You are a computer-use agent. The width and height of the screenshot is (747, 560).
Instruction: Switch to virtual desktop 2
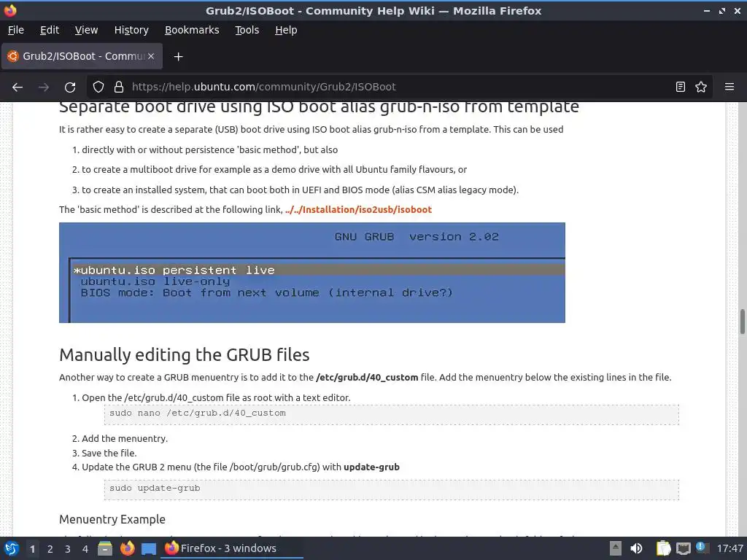click(x=50, y=549)
